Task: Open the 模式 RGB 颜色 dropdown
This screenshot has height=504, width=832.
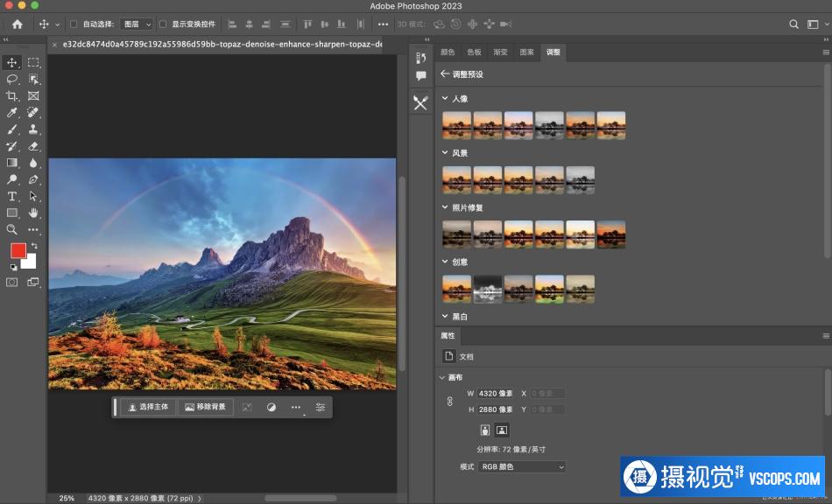Action: 522,466
